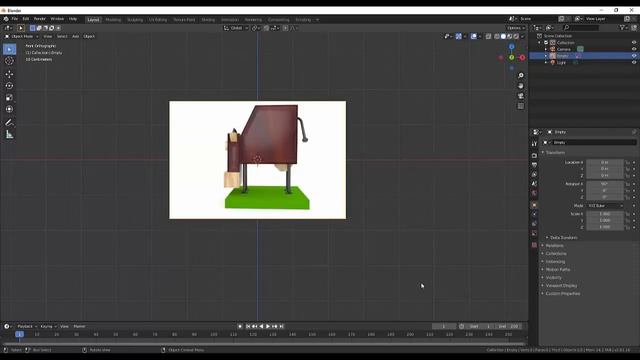The image size is (640, 360).
Task: Switch to wireframe viewport shading
Action: click(497, 36)
